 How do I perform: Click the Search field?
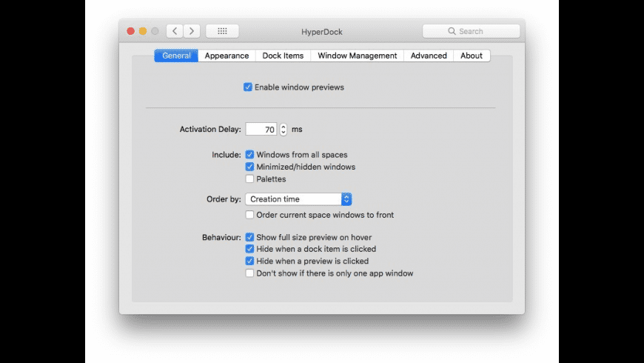(471, 31)
